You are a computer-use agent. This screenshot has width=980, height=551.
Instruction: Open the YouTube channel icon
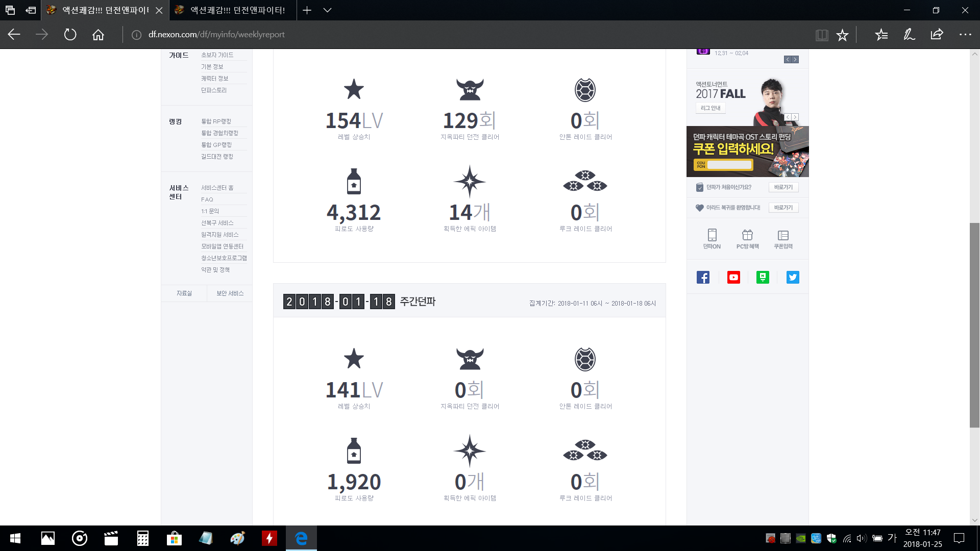click(733, 277)
